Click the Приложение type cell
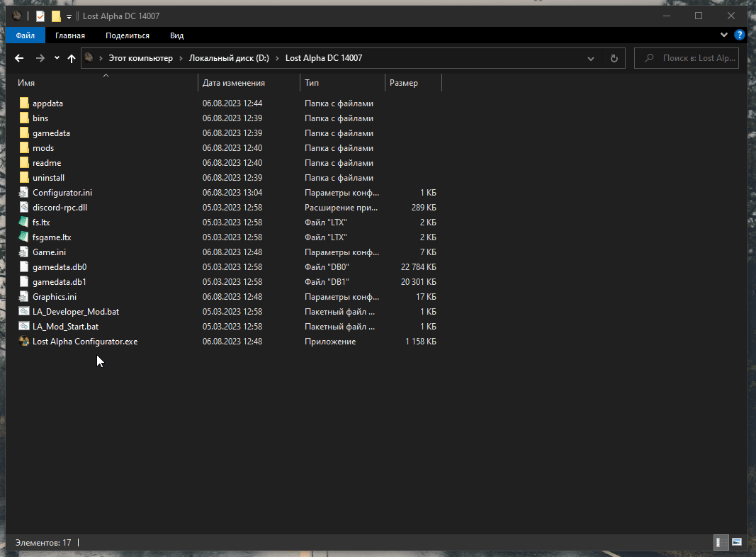Image resolution: width=756 pixels, height=557 pixels. [x=330, y=342]
